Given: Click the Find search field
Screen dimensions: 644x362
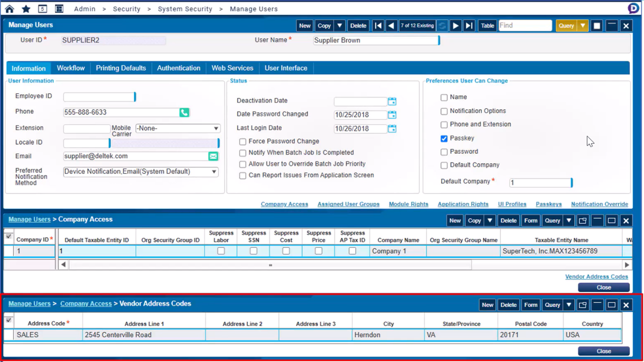Looking at the screenshot, I should pos(525,26).
